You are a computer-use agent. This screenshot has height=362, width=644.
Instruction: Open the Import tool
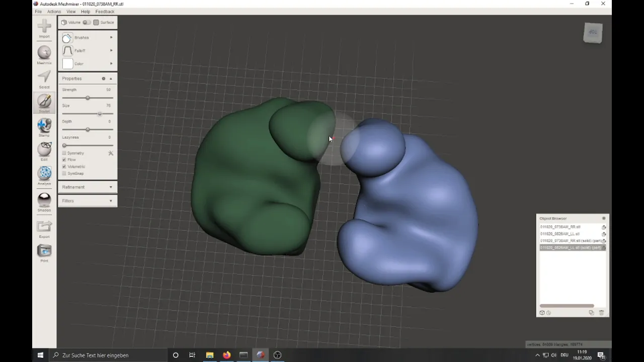tap(44, 28)
